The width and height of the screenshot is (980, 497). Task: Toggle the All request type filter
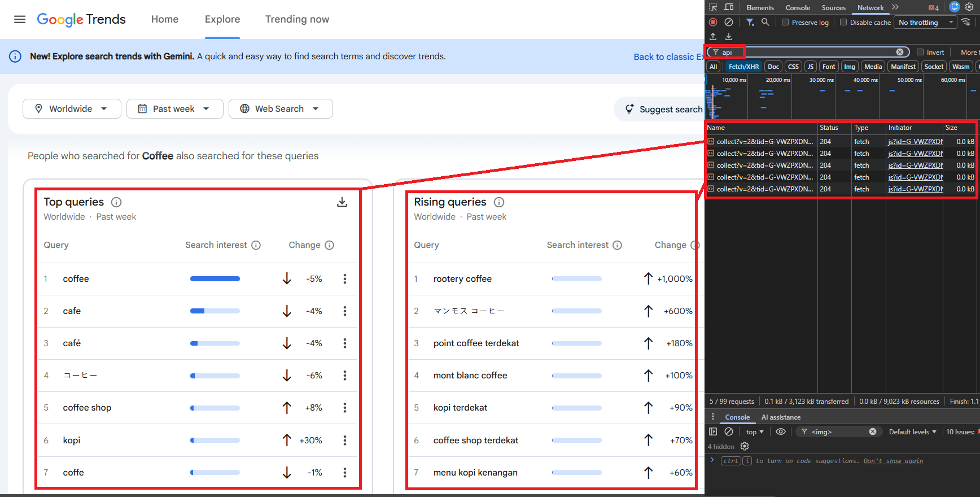tap(714, 67)
